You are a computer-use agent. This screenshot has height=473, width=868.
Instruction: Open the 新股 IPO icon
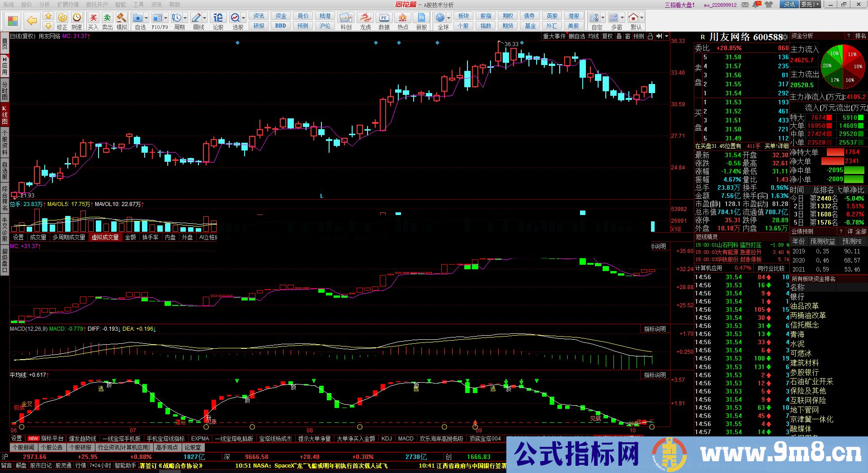(421, 20)
